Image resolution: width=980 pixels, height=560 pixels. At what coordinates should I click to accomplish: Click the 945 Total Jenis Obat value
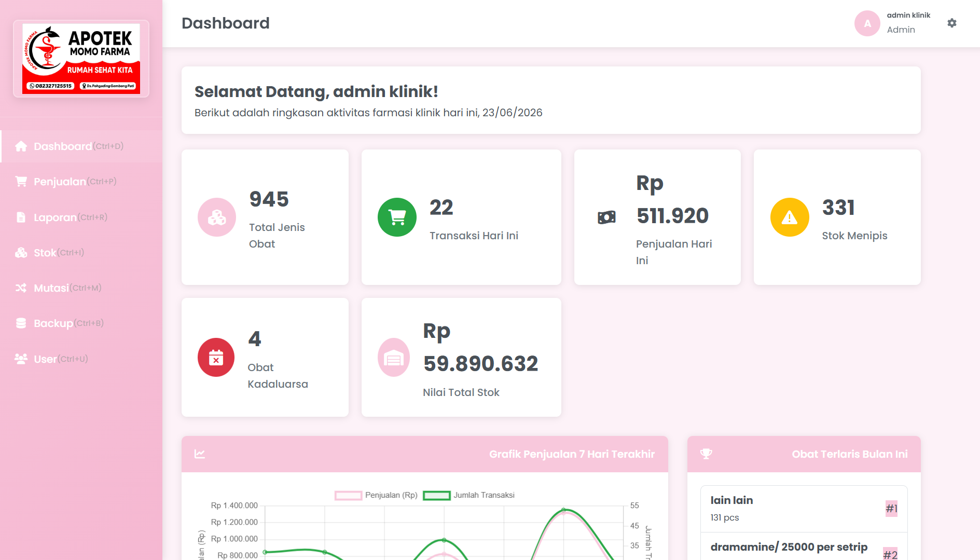point(269,199)
